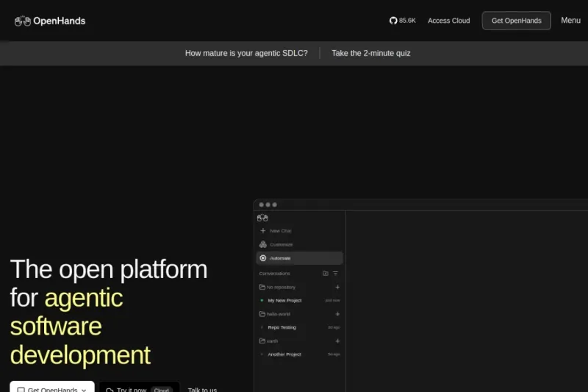Click the plus next to hello-world
Image resolution: width=588 pixels, height=392 pixels.
click(x=337, y=314)
